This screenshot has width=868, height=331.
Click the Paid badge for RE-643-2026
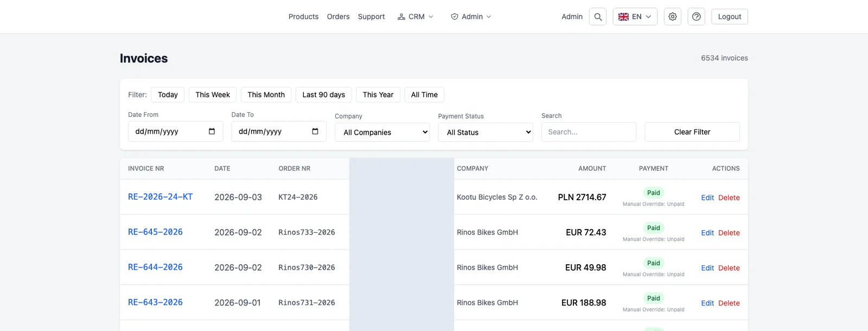tap(654, 298)
